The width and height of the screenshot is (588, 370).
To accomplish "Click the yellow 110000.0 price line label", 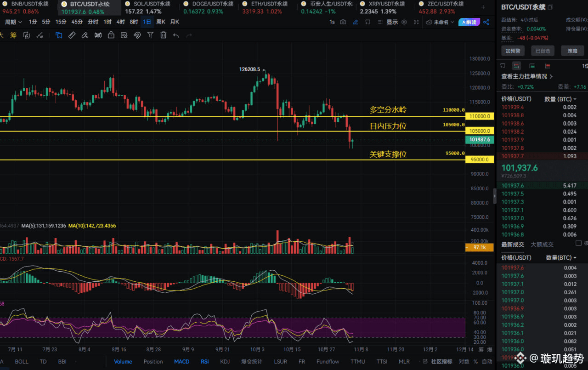I will coord(479,117).
